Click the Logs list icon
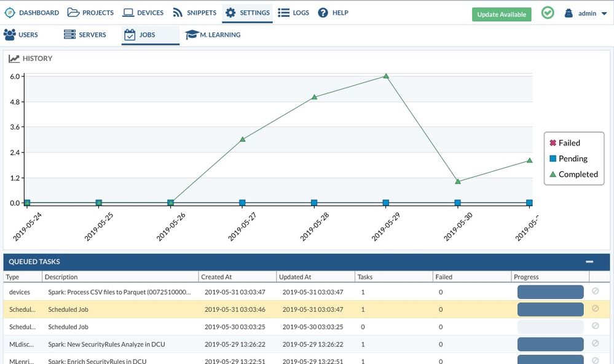The image size is (614, 364). (283, 12)
